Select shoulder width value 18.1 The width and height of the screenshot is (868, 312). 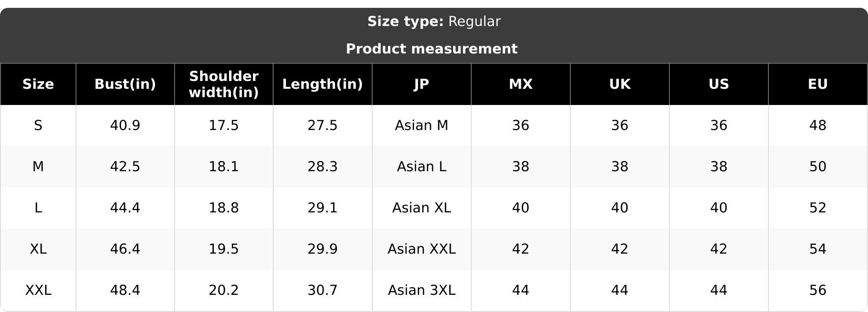(x=224, y=167)
